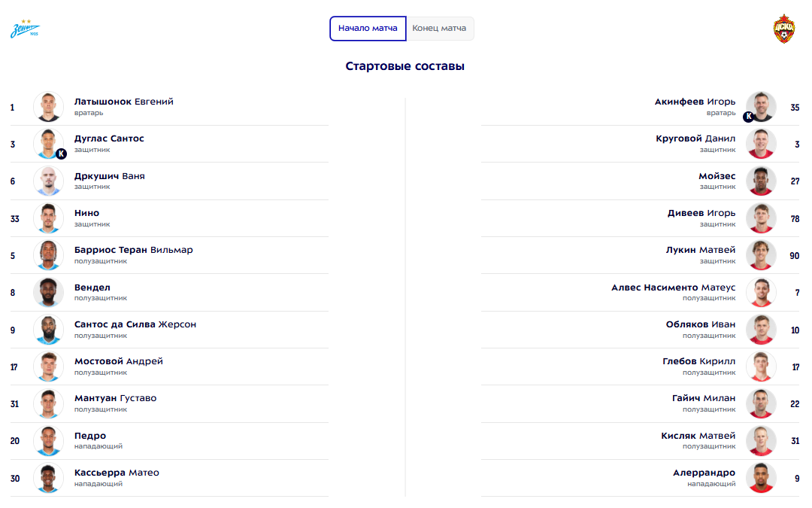Image resolution: width=812 pixels, height=508 pixels.
Task: Click the Zenit club logo
Action: tap(25, 29)
